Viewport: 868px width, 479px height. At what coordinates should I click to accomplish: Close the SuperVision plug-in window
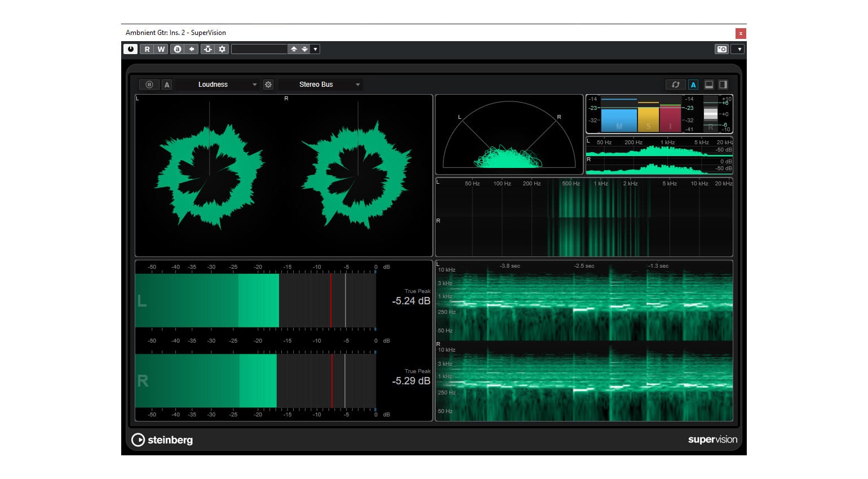(741, 33)
